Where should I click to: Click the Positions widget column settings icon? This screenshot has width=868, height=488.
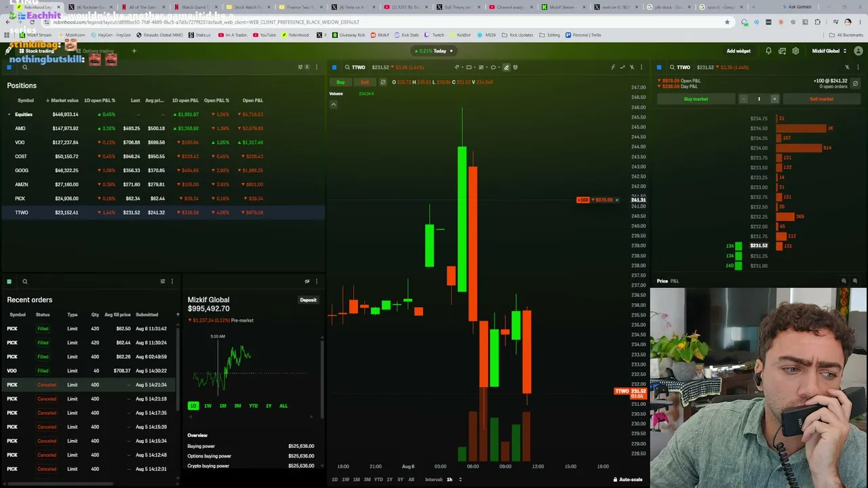(x=300, y=67)
